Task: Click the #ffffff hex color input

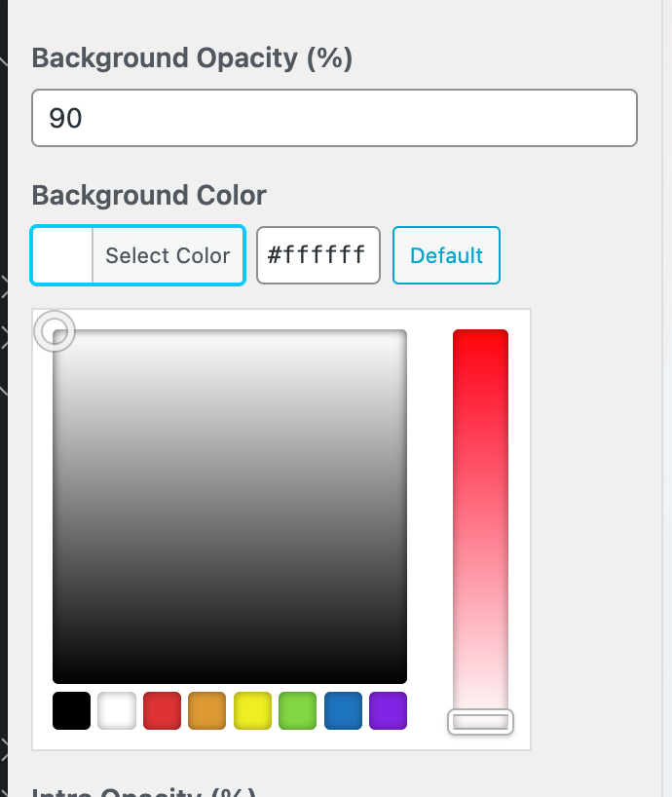Action: [318, 255]
